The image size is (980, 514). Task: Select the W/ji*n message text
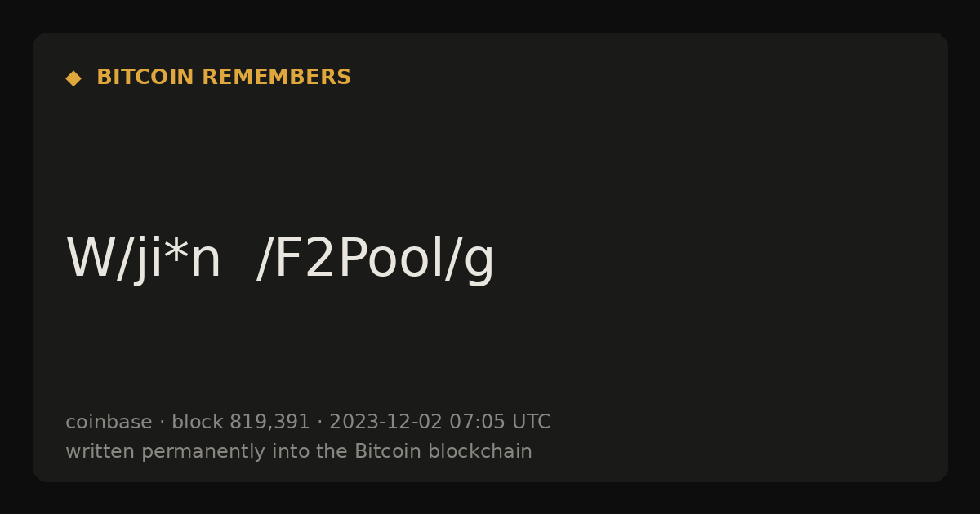pos(143,259)
